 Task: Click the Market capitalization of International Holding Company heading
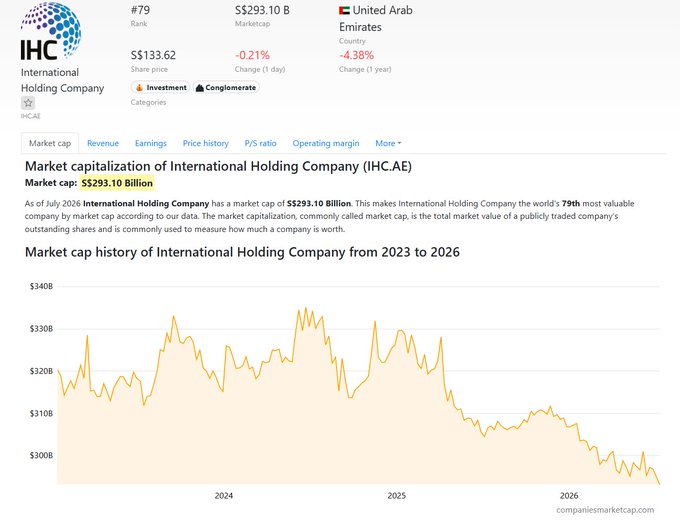(x=218, y=166)
